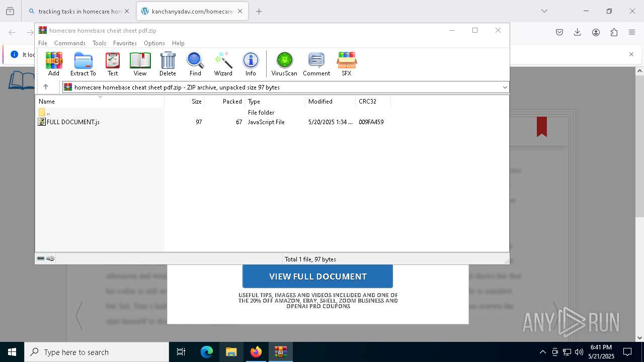The height and width of the screenshot is (362, 644).
Task: Open the Wizard tool icon
Action: [x=223, y=64]
